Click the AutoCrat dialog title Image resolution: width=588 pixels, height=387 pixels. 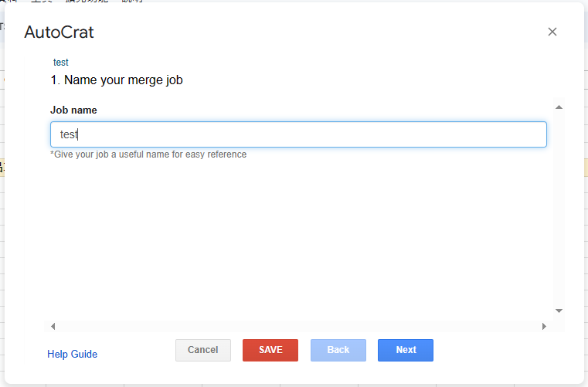click(x=59, y=32)
